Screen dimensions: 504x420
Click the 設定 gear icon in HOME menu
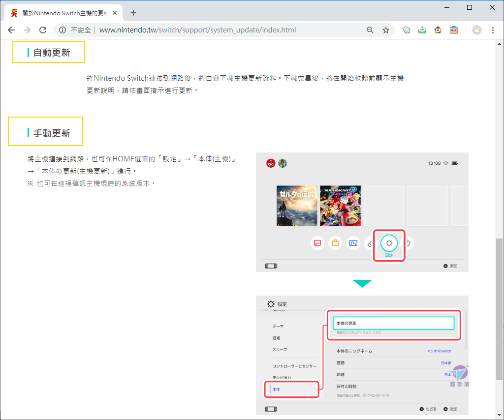point(389,243)
